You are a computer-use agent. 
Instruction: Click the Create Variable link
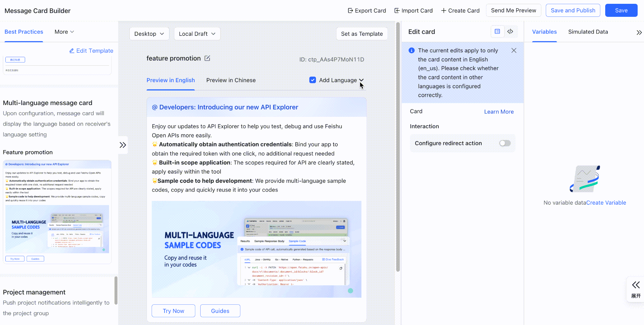[x=606, y=203]
